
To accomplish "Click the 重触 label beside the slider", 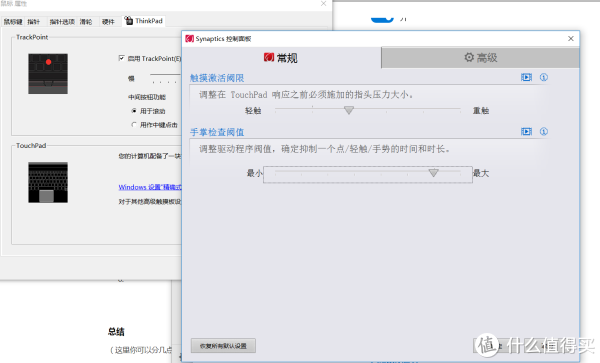I will coord(481,111).
